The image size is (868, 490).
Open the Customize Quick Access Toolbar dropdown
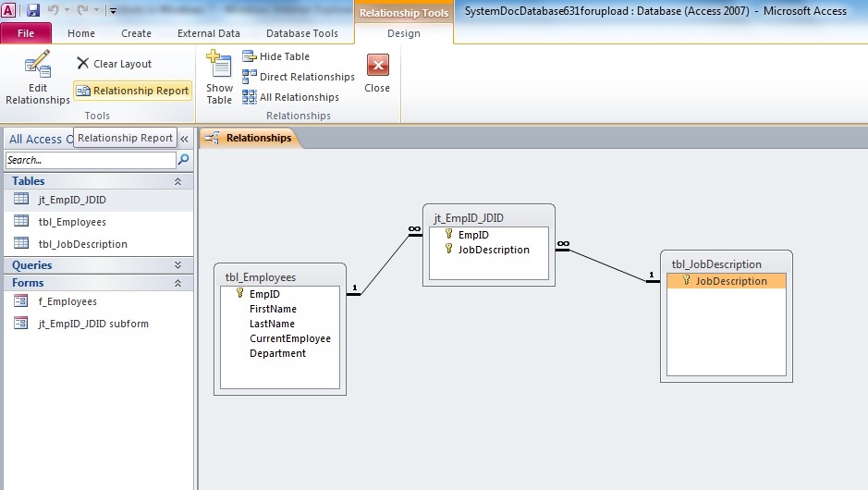[113, 11]
